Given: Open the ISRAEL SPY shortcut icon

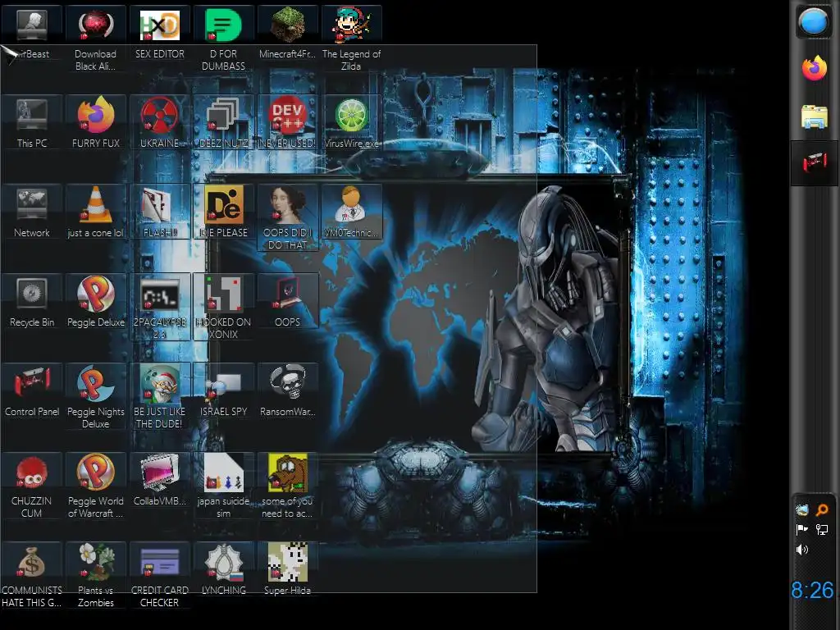Looking at the screenshot, I should point(223,385).
